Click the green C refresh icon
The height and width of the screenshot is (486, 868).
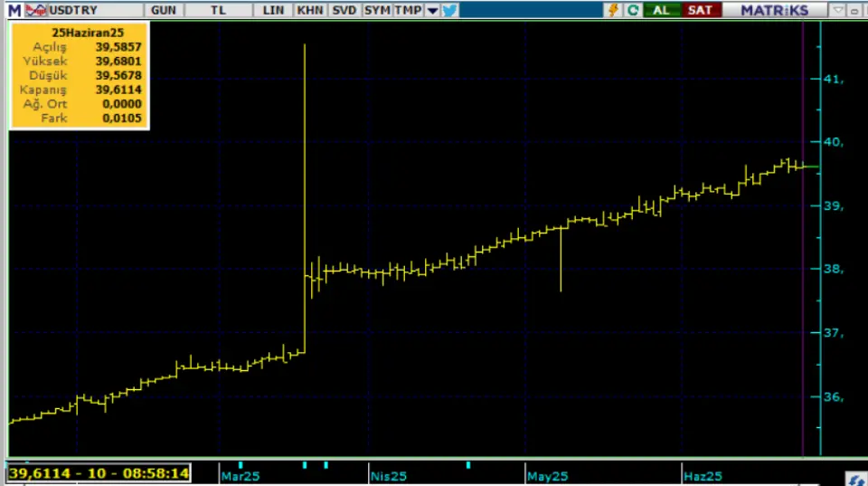click(x=633, y=10)
